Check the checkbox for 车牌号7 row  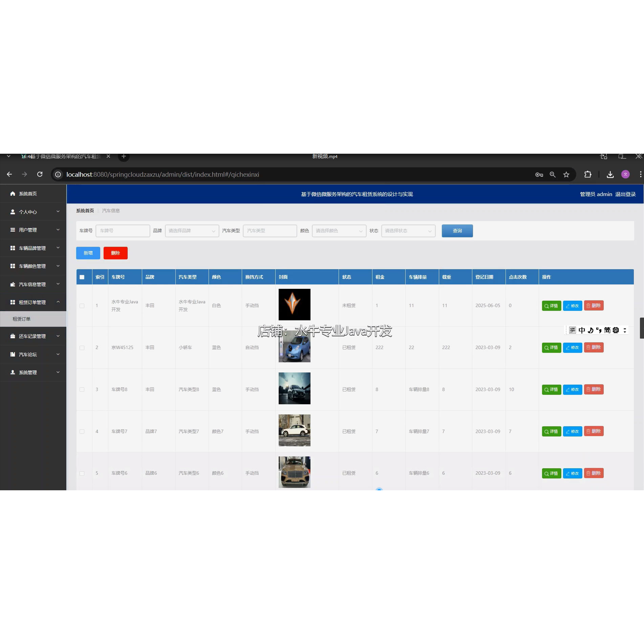82,431
